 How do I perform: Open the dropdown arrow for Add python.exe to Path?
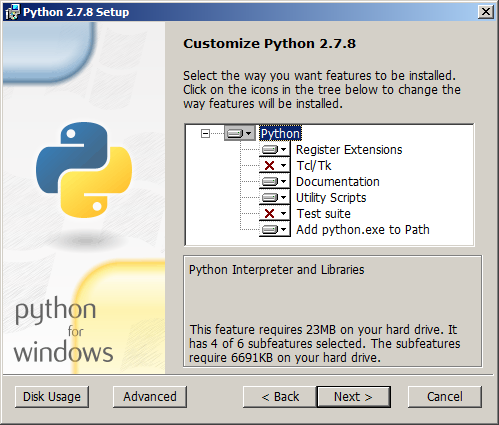tap(284, 230)
